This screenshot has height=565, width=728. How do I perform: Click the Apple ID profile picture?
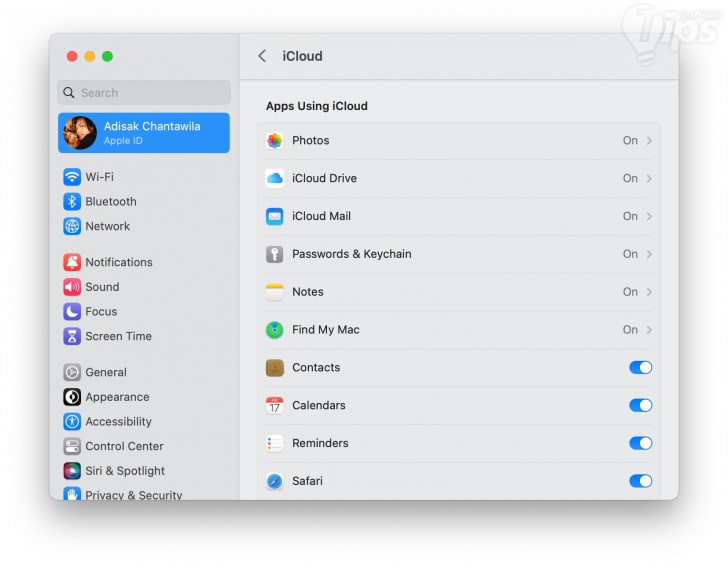(x=80, y=133)
